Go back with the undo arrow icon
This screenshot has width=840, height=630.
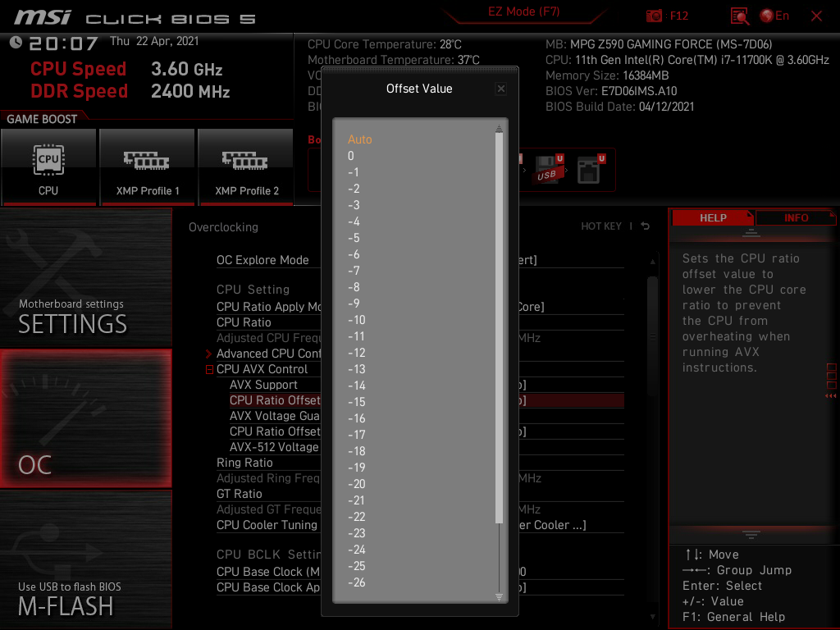pyautogui.click(x=646, y=226)
